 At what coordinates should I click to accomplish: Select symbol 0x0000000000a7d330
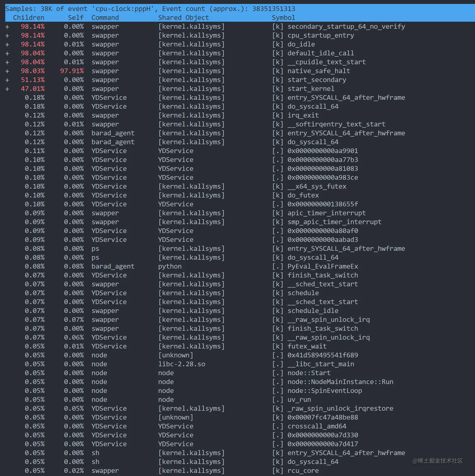tap(323, 435)
